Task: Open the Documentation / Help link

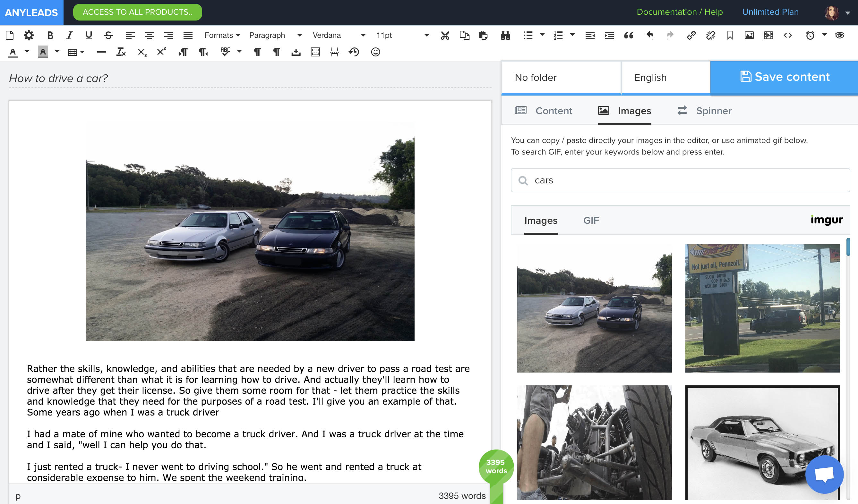Action: pyautogui.click(x=680, y=12)
